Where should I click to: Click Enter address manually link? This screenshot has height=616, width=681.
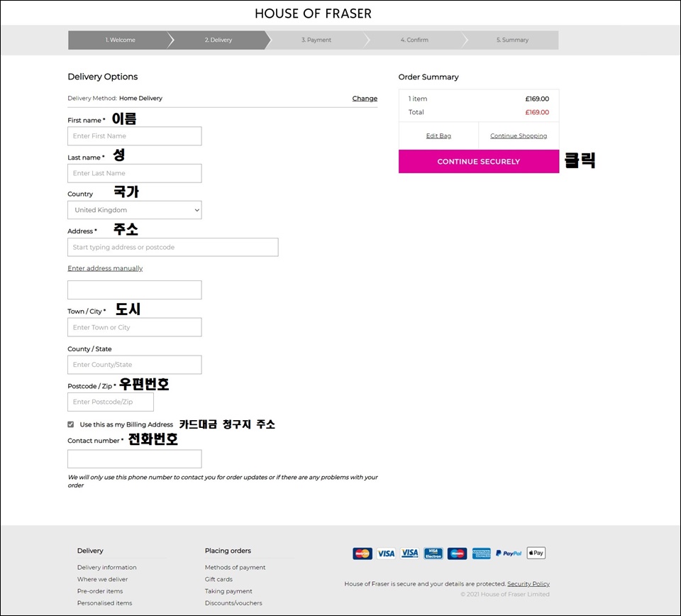tap(105, 268)
